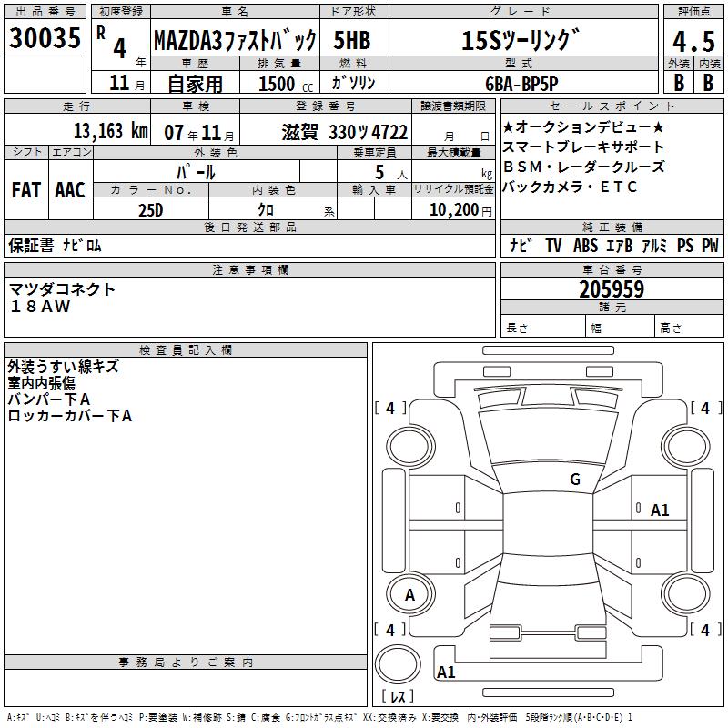Click inspector note バンパー下A
The image size is (728, 728).
(49, 399)
